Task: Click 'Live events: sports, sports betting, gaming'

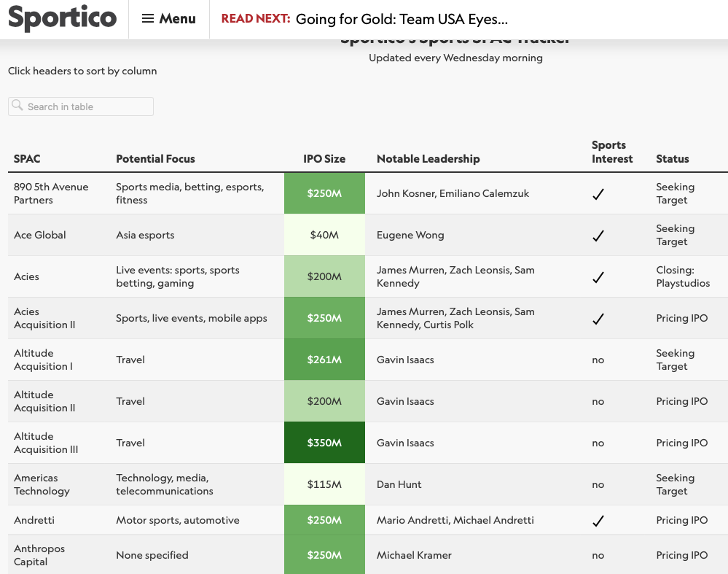Action: pos(178,276)
